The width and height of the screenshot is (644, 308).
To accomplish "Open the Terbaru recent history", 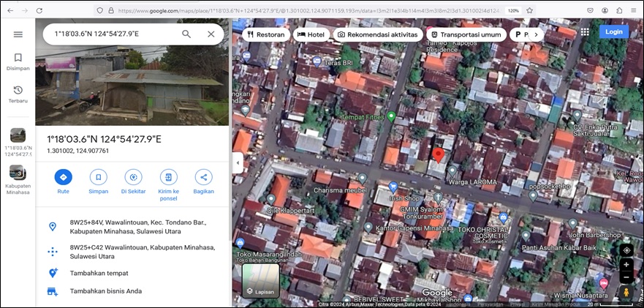I will (x=18, y=94).
